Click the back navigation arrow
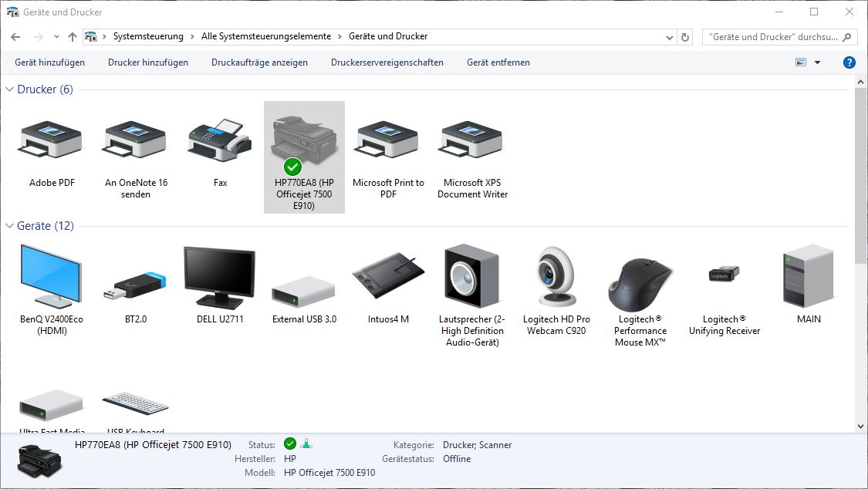 point(15,37)
